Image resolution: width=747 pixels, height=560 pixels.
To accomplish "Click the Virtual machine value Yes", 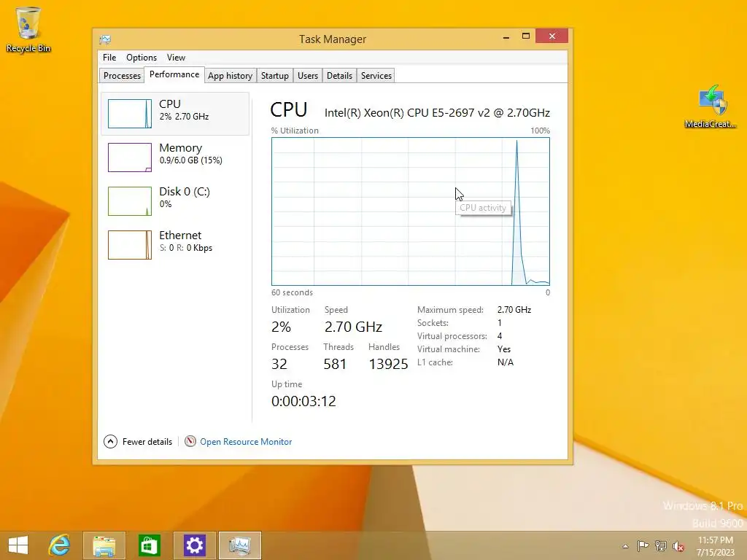I will (x=504, y=349).
